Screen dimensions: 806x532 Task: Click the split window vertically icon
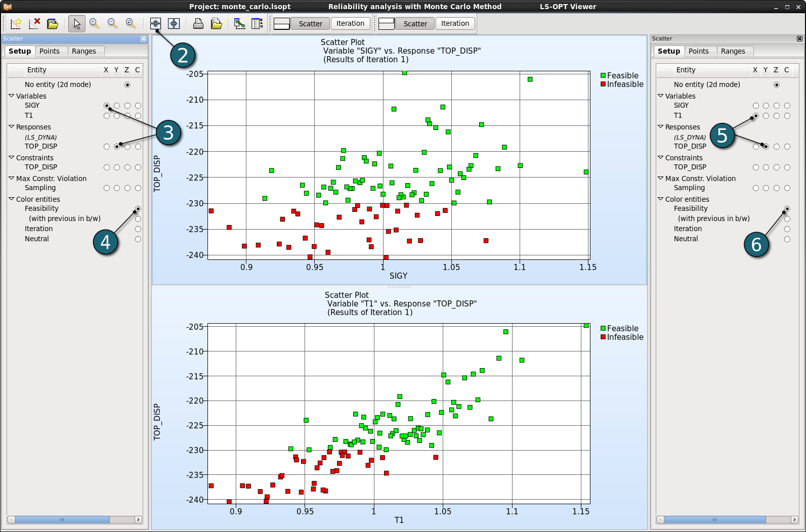pyautogui.click(x=155, y=23)
